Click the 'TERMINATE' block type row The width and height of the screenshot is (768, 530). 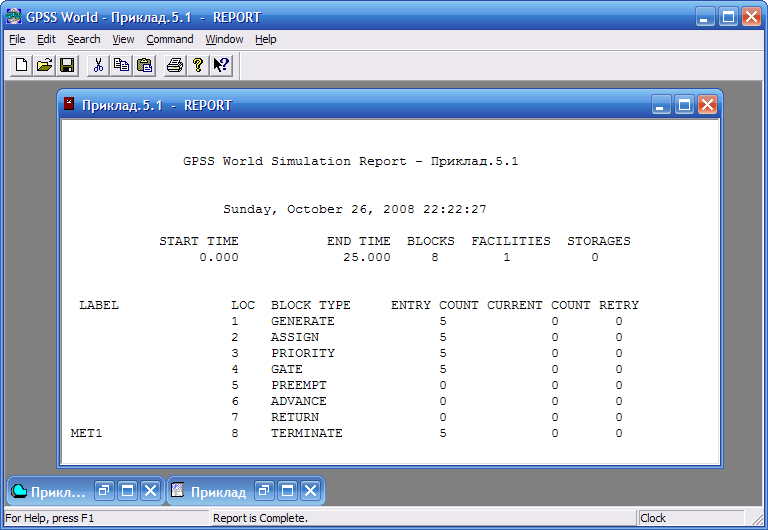307,433
